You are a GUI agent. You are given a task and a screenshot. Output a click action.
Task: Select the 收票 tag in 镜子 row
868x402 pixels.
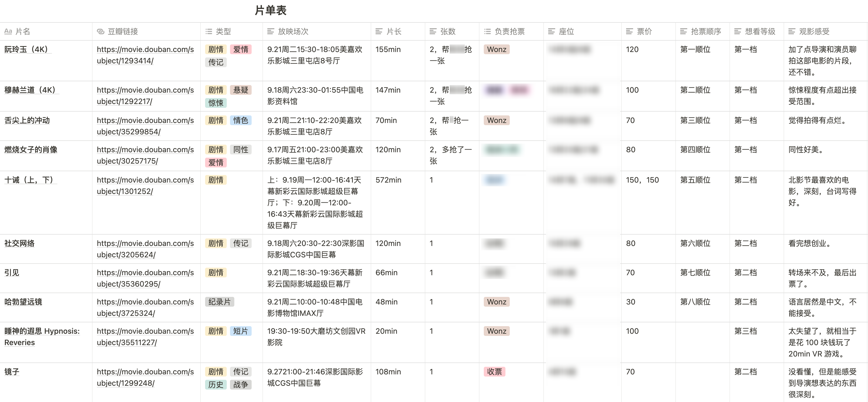pyautogui.click(x=494, y=372)
